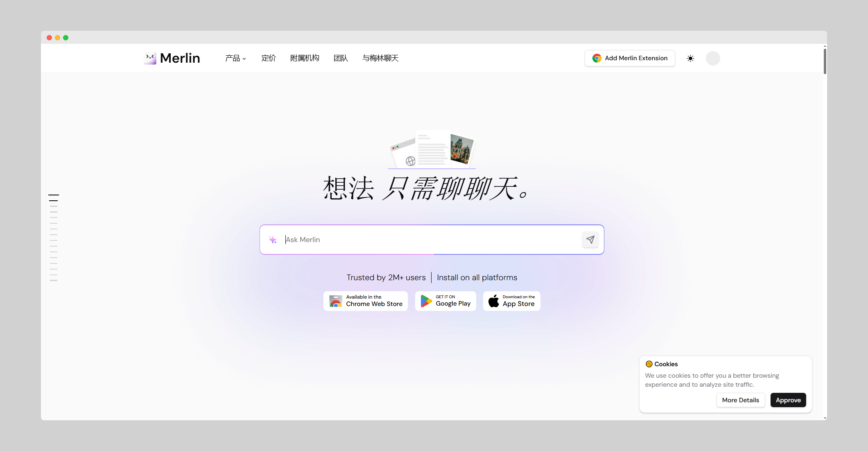This screenshot has height=451, width=868.
Task: Focus the Ask Merlin input field
Action: pos(432,240)
